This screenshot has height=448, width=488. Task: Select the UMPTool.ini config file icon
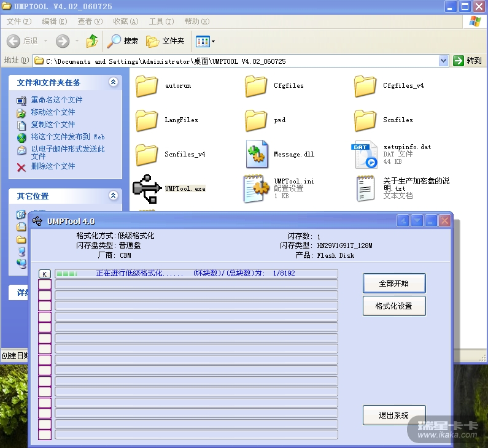[256, 188]
